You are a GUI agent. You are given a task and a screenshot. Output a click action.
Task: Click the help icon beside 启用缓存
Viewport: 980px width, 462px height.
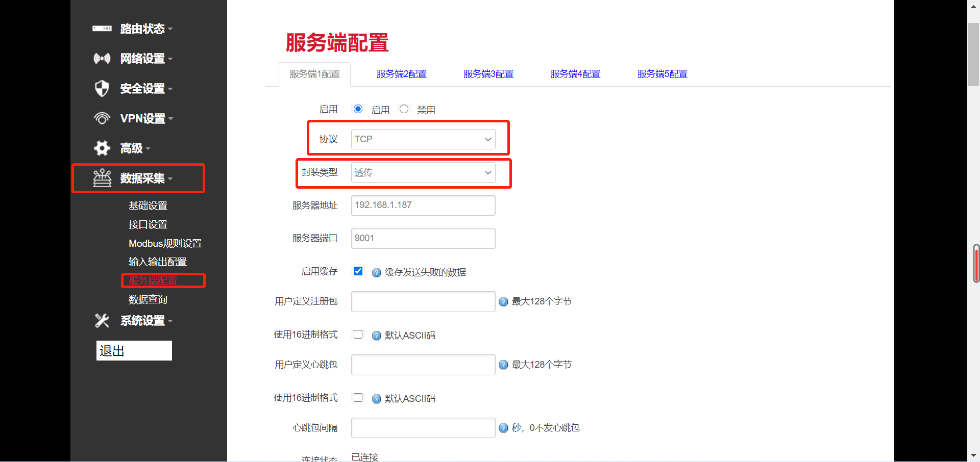[x=376, y=273]
